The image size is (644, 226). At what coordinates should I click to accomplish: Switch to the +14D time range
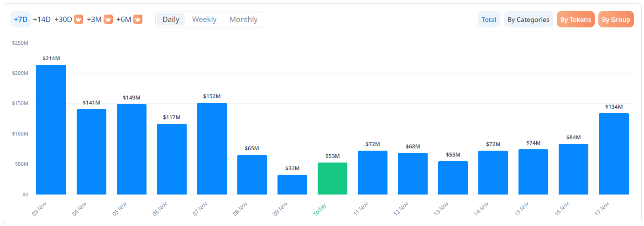[x=42, y=20]
